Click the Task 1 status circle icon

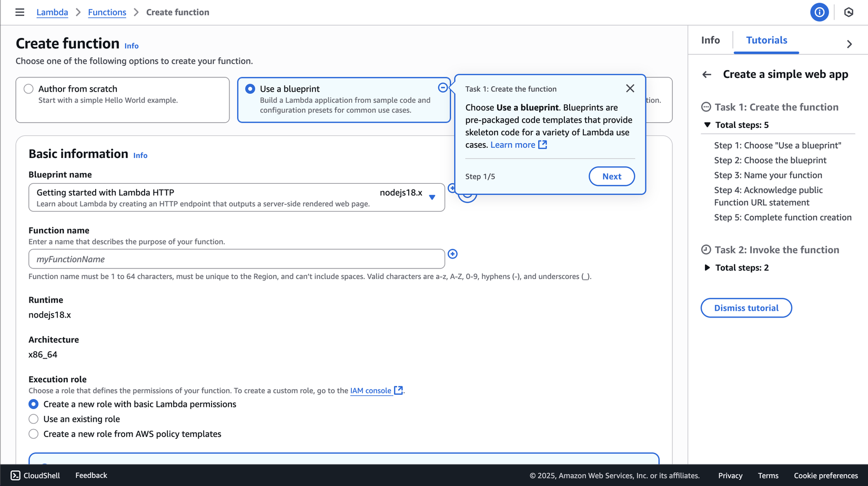click(706, 107)
